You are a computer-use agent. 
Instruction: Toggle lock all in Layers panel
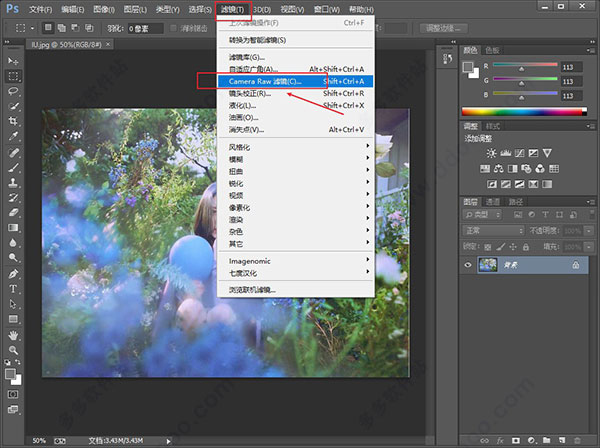pos(526,247)
